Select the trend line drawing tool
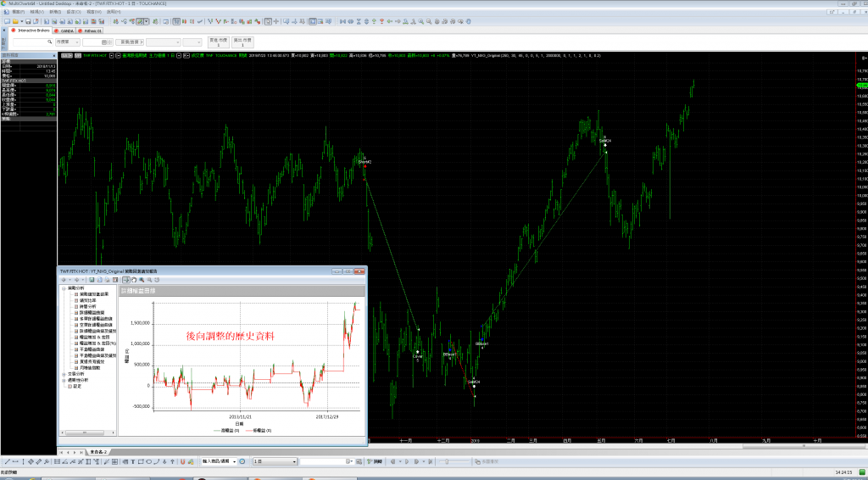 [x=8, y=461]
